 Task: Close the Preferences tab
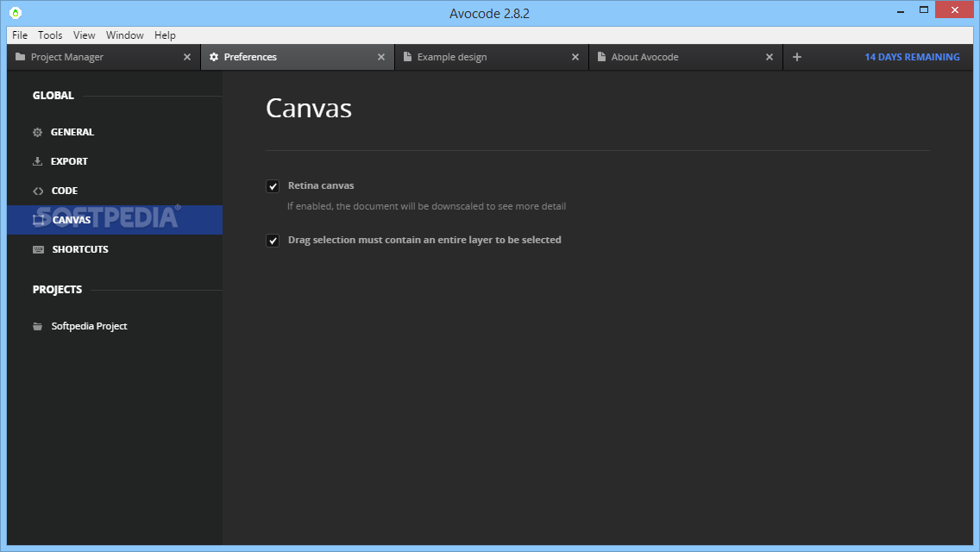(381, 57)
